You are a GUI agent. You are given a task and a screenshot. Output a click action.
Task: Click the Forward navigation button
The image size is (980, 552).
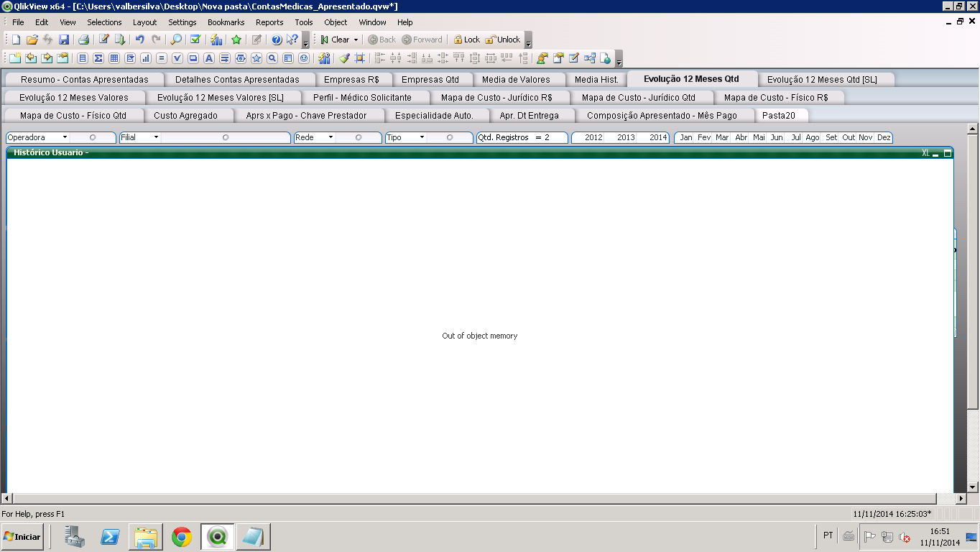tap(422, 40)
